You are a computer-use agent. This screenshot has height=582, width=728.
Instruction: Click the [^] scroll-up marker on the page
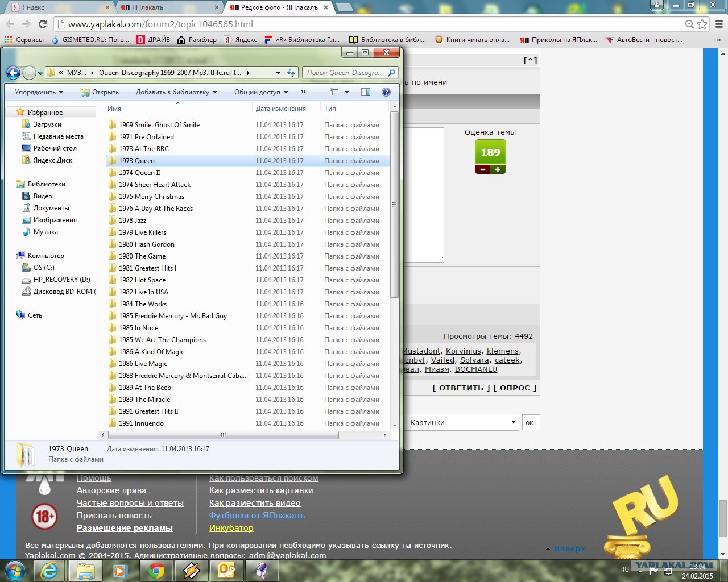point(530,60)
